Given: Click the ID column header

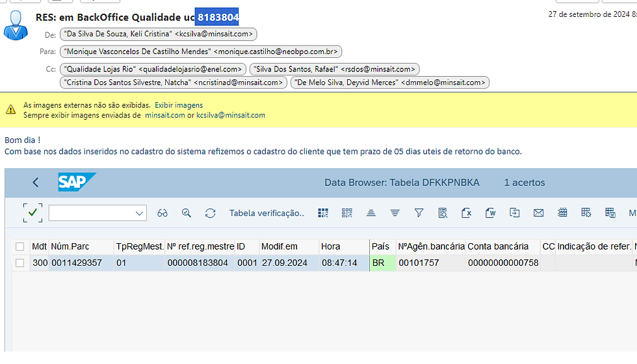Looking at the screenshot, I should pyautogui.click(x=246, y=246).
